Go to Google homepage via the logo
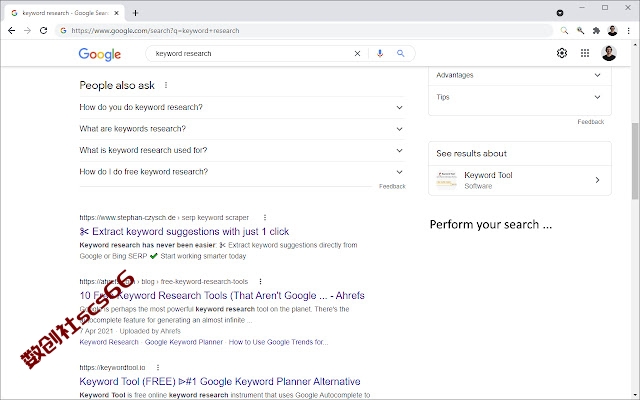 (100, 54)
